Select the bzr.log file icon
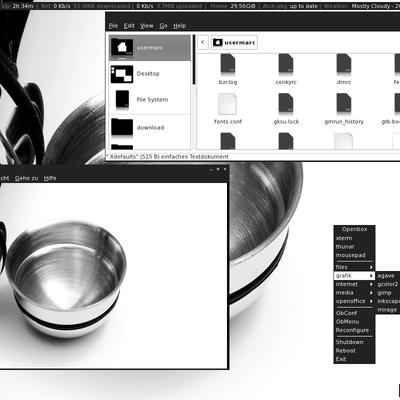The image size is (400, 400). click(x=228, y=64)
